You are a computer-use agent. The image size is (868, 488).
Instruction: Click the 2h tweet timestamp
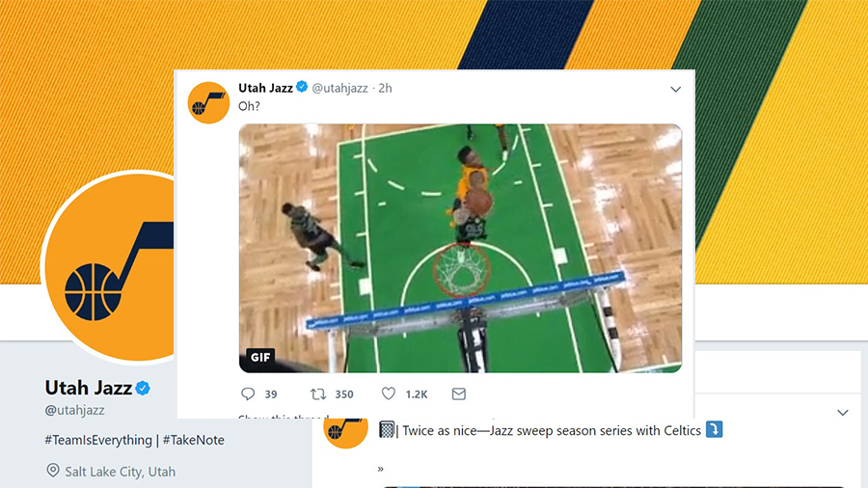pyautogui.click(x=385, y=88)
